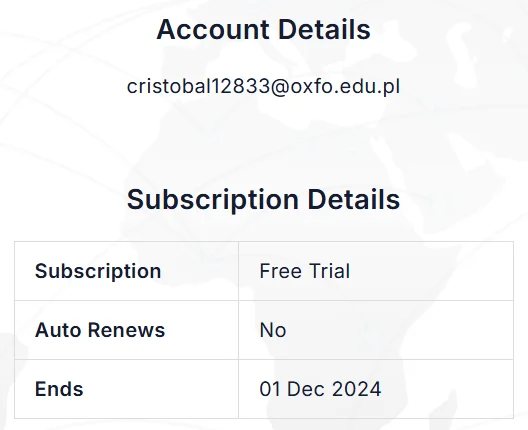Select the Free Trial value cell
Viewport: 528px width, 430px height.
click(376, 271)
